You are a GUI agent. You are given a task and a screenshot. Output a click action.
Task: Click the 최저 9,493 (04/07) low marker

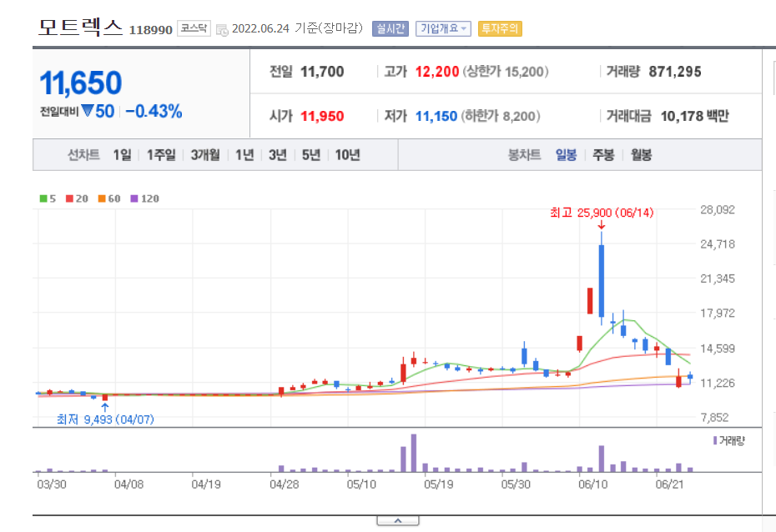pos(105,419)
